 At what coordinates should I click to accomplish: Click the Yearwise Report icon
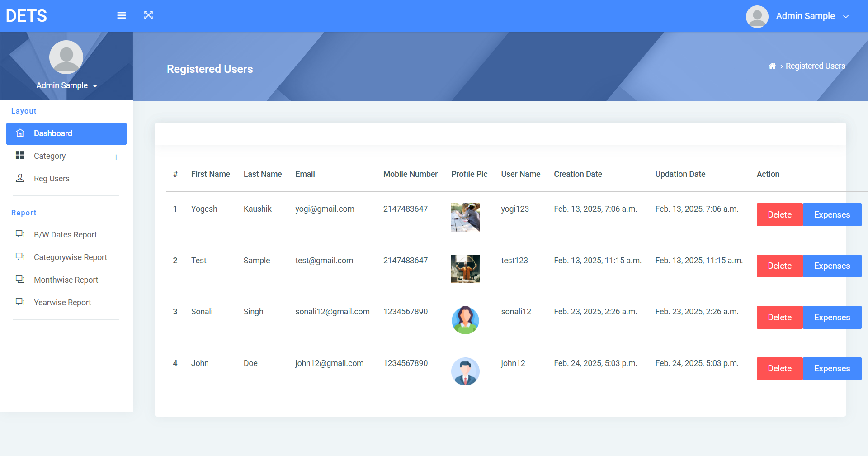tap(20, 302)
